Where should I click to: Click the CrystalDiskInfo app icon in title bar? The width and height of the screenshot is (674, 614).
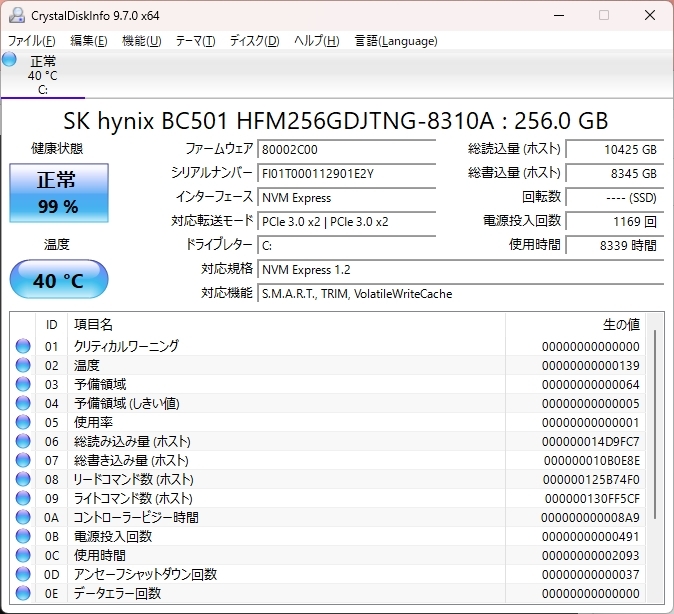17,15
